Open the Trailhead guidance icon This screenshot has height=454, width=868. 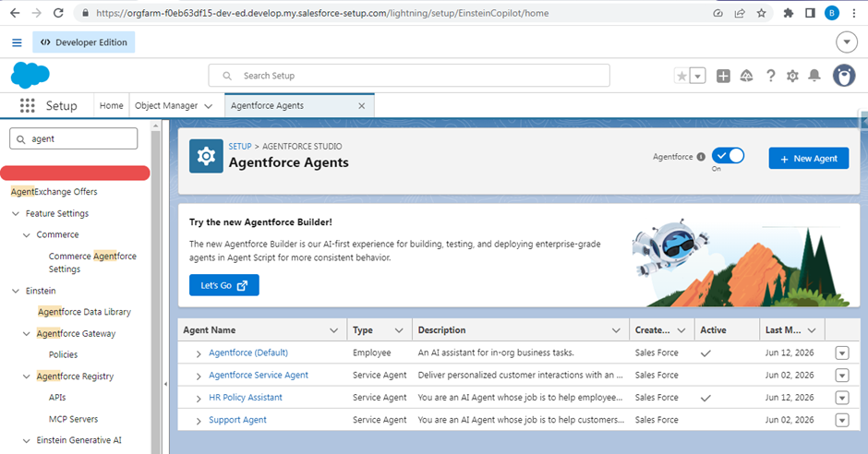click(x=746, y=76)
